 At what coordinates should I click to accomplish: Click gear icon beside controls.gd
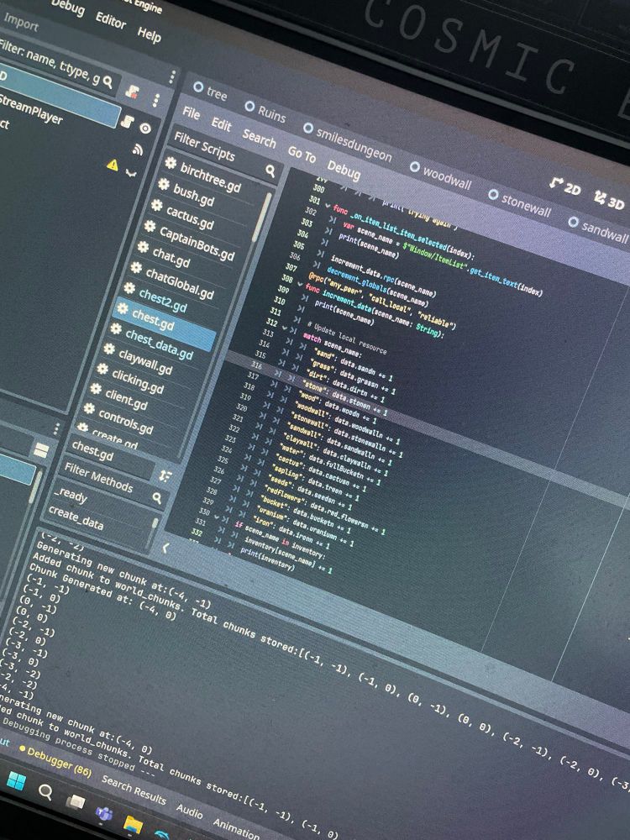tap(90, 409)
